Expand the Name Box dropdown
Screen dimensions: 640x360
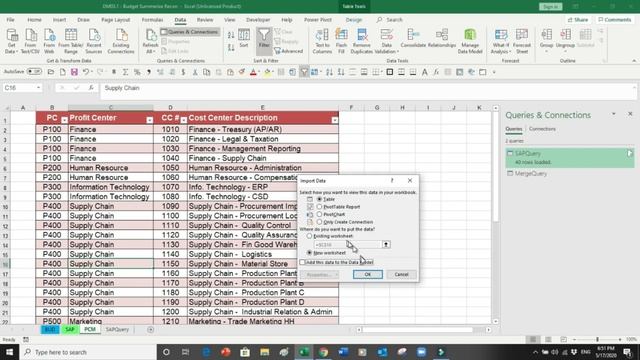pyautogui.click(x=38, y=88)
